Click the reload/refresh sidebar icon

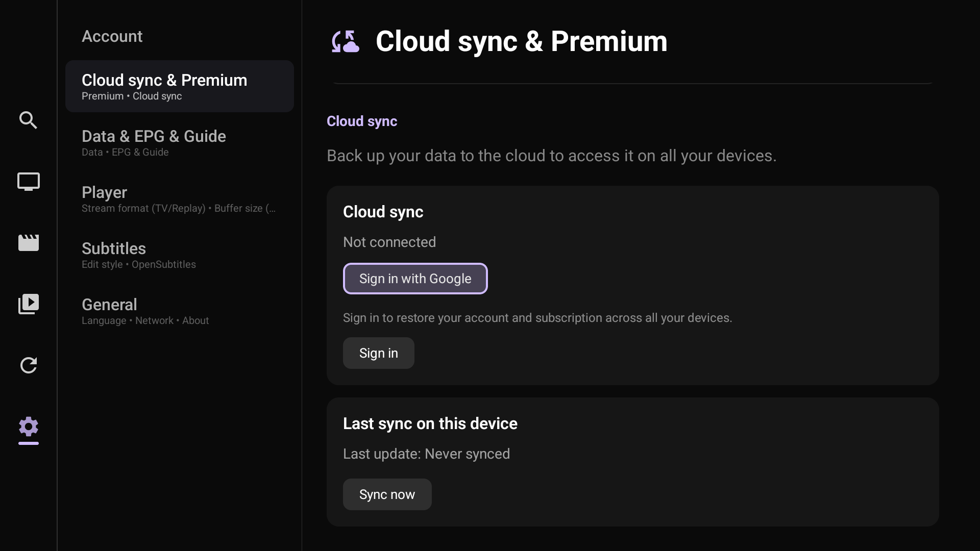(x=29, y=365)
